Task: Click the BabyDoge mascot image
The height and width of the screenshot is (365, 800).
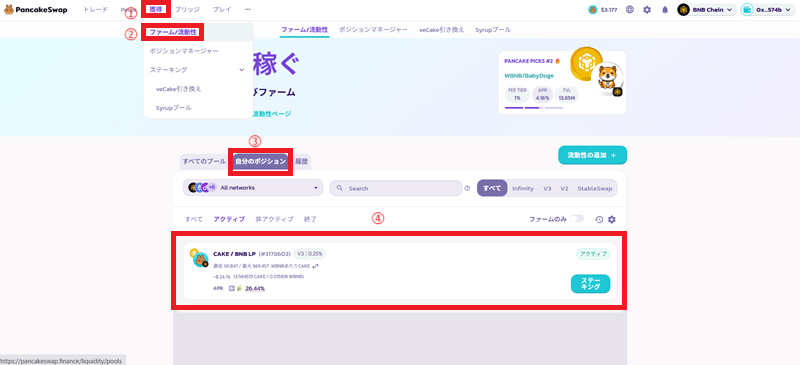Action: (x=607, y=79)
